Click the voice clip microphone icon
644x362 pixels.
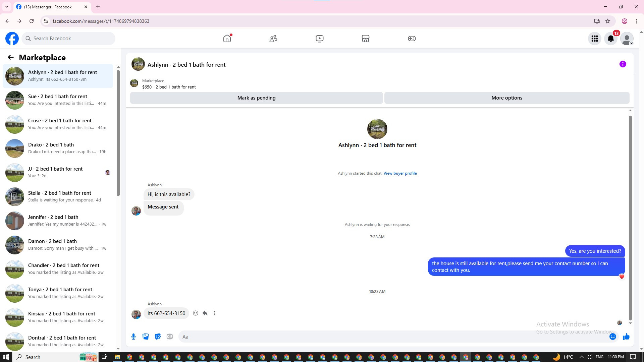133,337
